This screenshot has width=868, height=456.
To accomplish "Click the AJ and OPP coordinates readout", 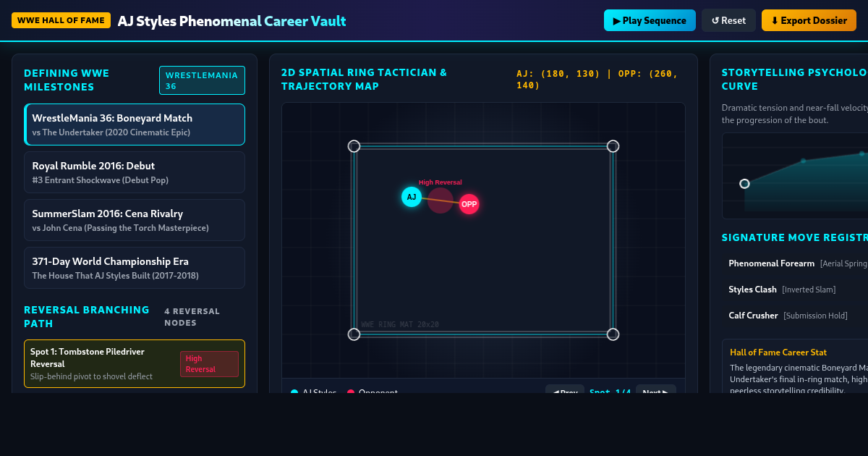I will [596, 80].
